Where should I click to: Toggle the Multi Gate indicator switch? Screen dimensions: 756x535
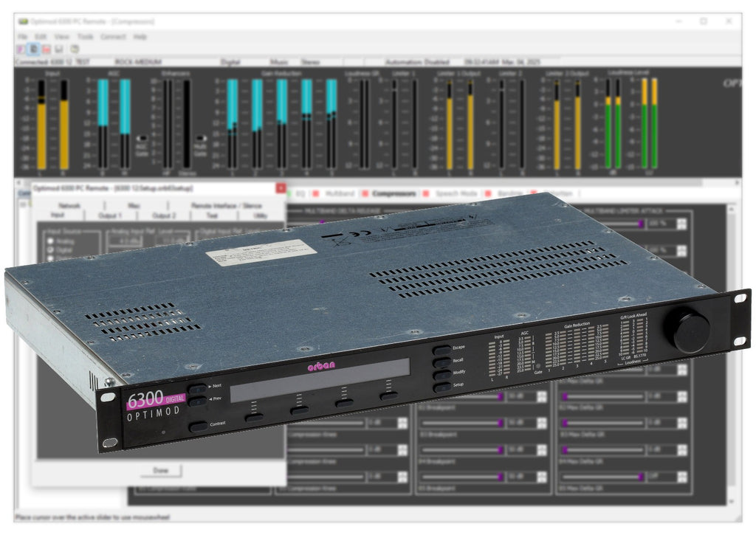pos(200,138)
